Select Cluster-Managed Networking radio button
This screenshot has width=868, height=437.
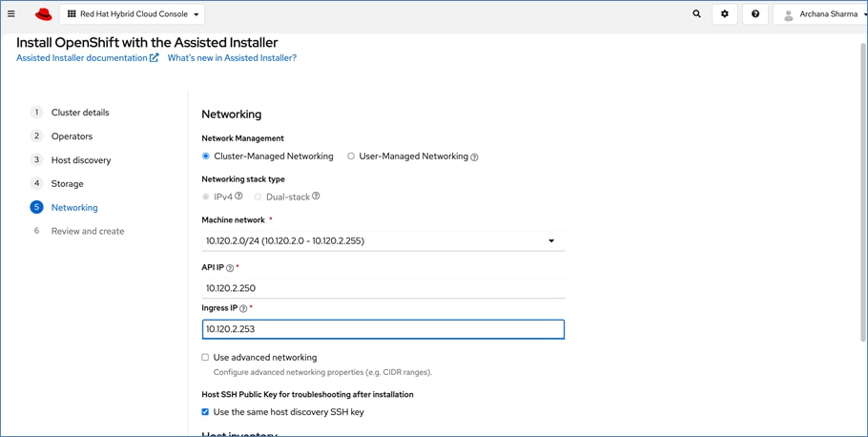[x=205, y=156]
